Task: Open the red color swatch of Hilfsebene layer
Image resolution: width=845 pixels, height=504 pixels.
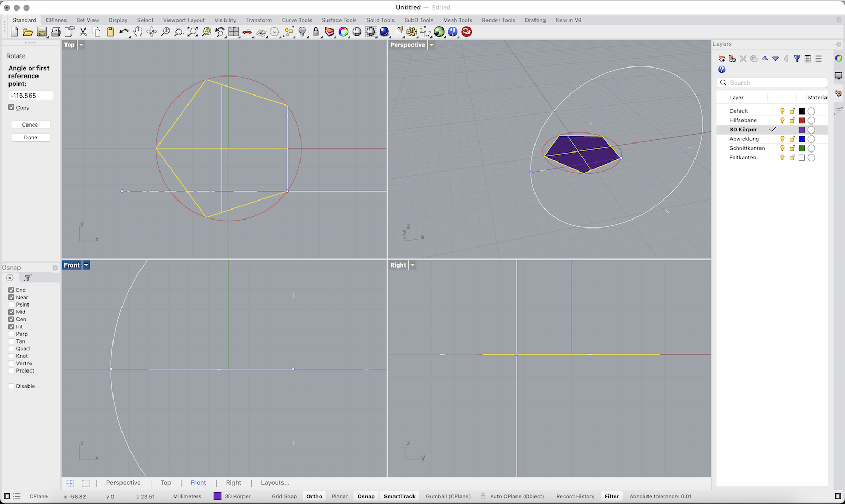Action: coord(802,120)
